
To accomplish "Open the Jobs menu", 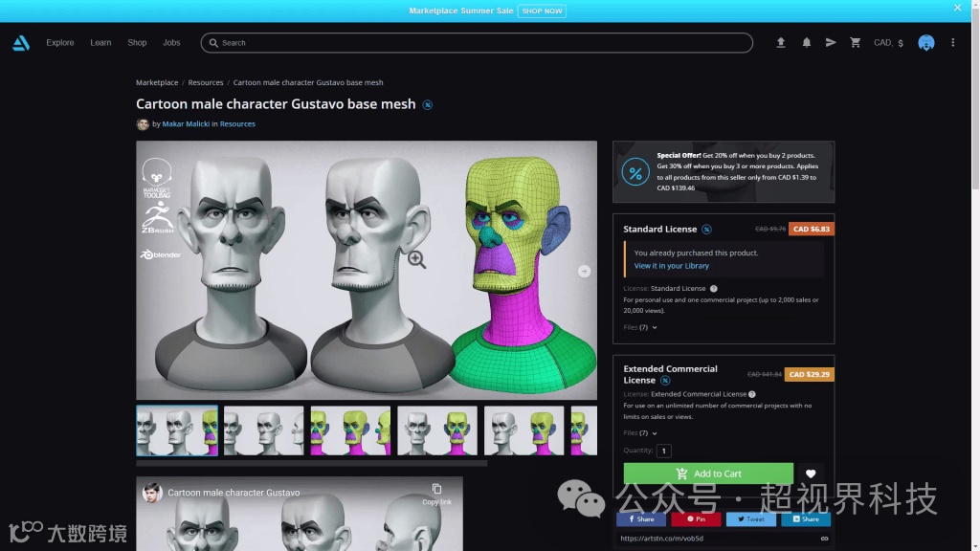I will point(171,42).
